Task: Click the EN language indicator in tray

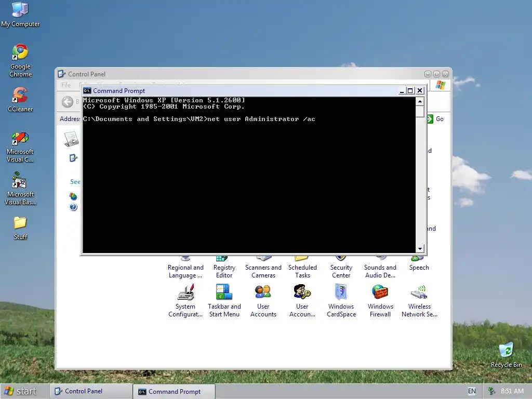Action: tap(472, 391)
